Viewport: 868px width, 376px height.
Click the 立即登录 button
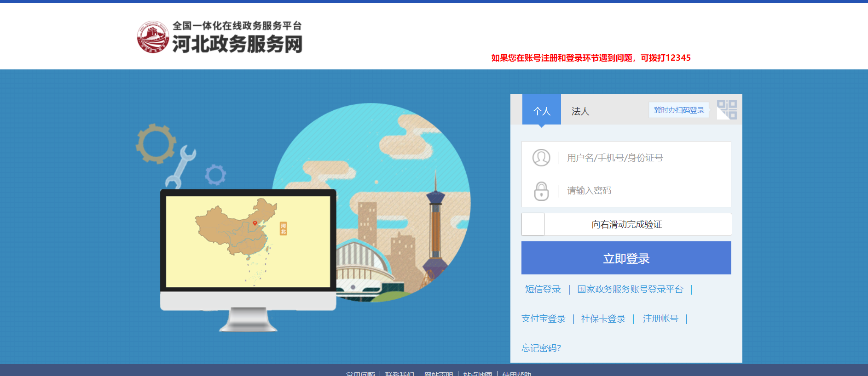click(x=626, y=258)
